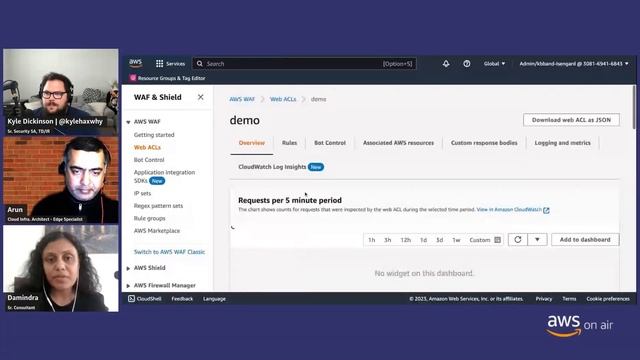The image size is (640, 360).
Task: Select the 3d time range
Action: [439, 240]
